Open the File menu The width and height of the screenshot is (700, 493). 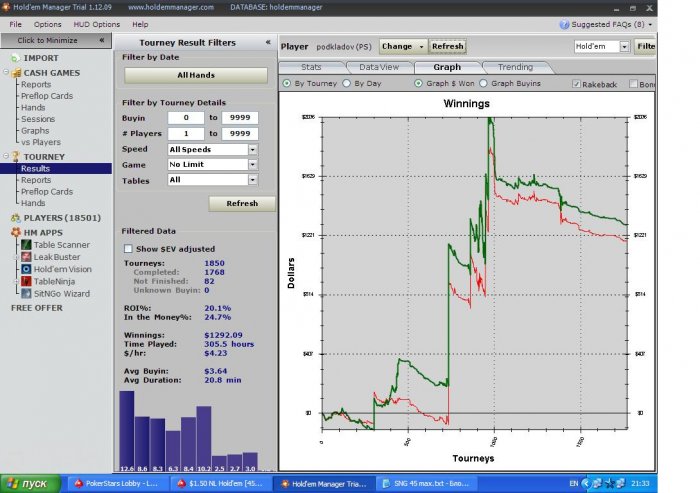tap(16, 25)
